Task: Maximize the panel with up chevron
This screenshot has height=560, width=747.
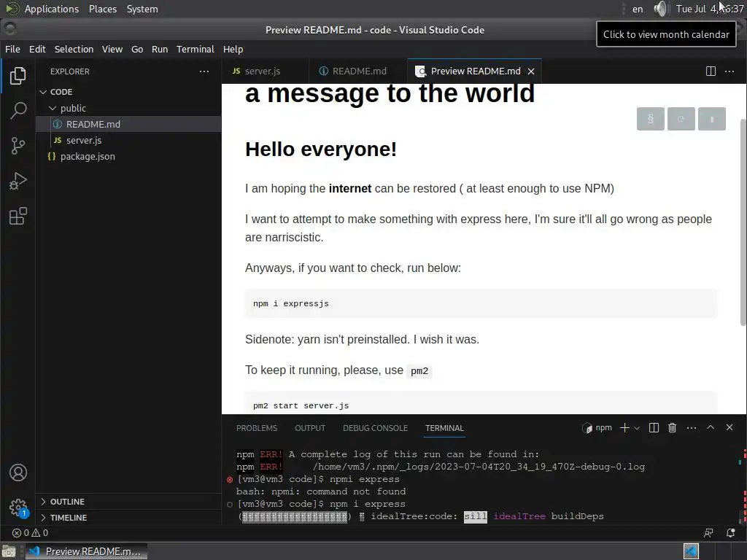Action: click(x=711, y=427)
